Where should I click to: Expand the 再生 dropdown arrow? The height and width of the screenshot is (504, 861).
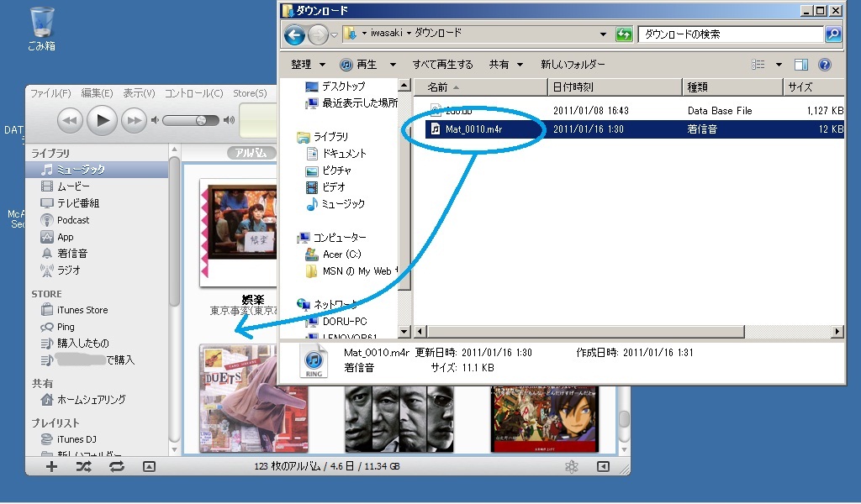tap(393, 65)
